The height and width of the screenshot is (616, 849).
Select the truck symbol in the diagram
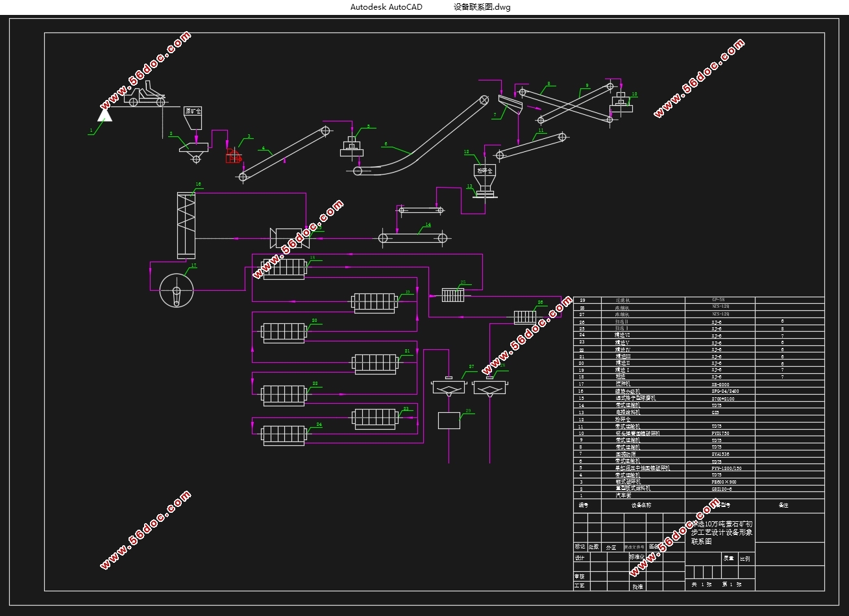click(x=146, y=94)
